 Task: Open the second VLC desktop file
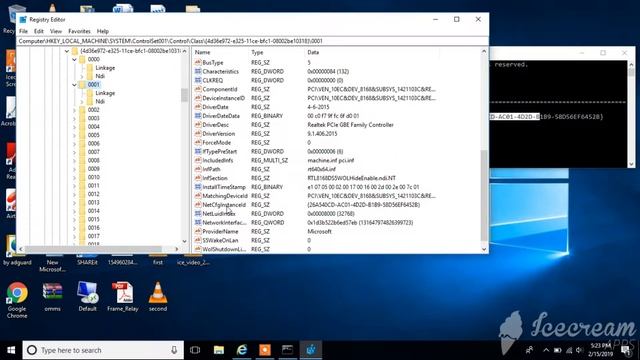158,297
